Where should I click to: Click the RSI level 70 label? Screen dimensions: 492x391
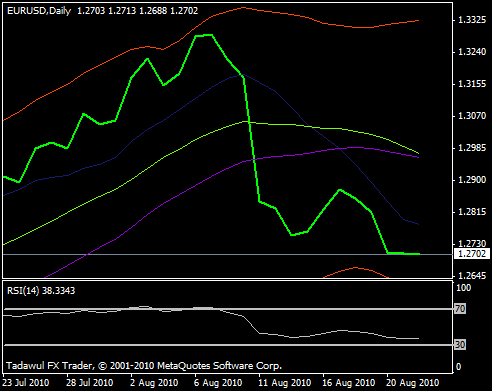coord(460,309)
